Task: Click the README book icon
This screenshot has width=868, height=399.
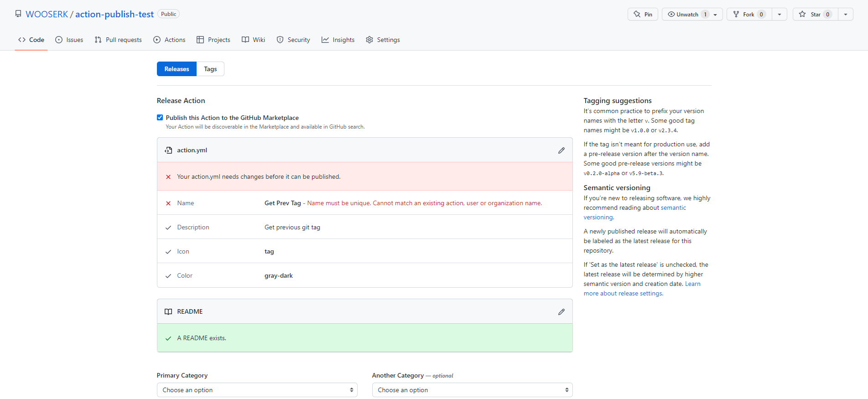Action: 168,311
